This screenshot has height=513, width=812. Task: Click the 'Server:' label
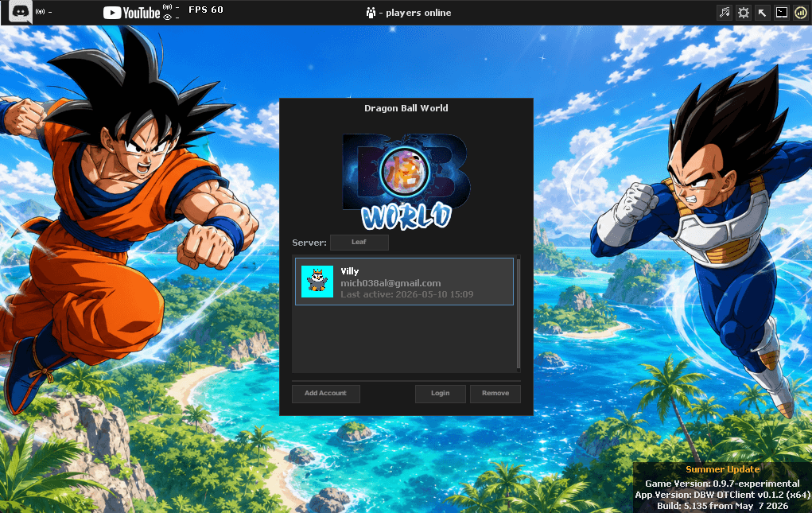point(309,243)
